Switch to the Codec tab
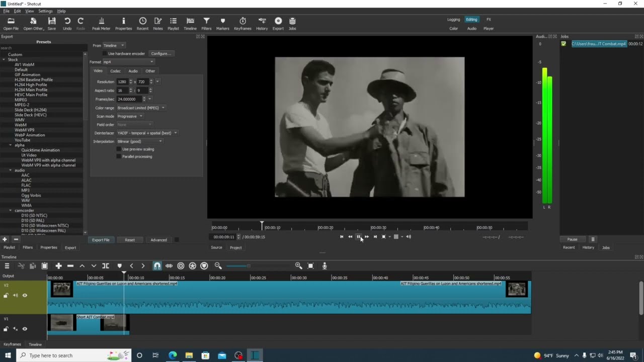644x362 pixels. (115, 71)
